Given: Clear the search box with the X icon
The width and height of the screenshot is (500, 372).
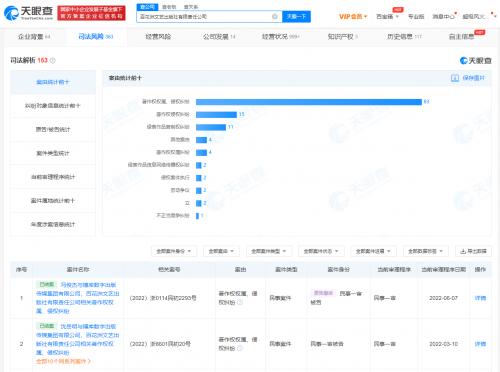Looking at the screenshot, I should click(x=275, y=16).
